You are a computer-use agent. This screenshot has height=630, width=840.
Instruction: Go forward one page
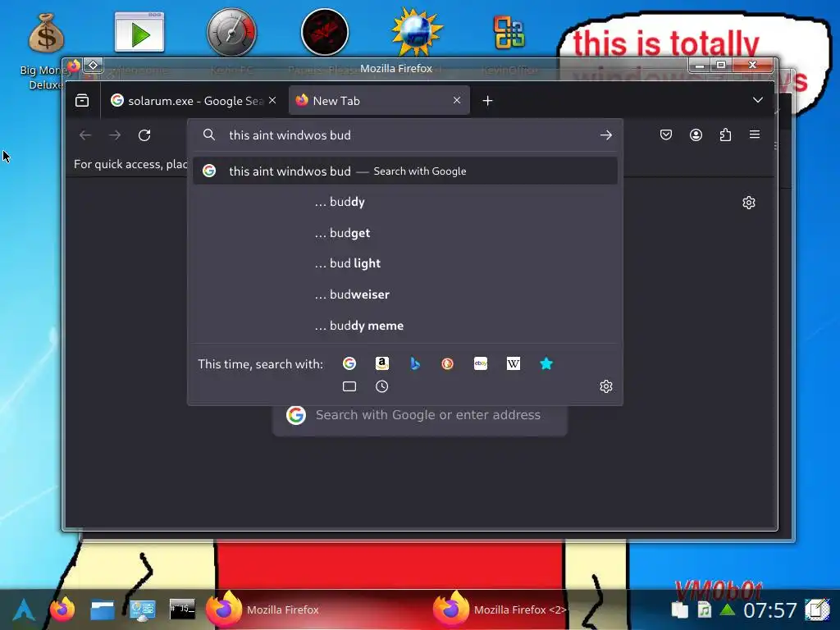[115, 135]
